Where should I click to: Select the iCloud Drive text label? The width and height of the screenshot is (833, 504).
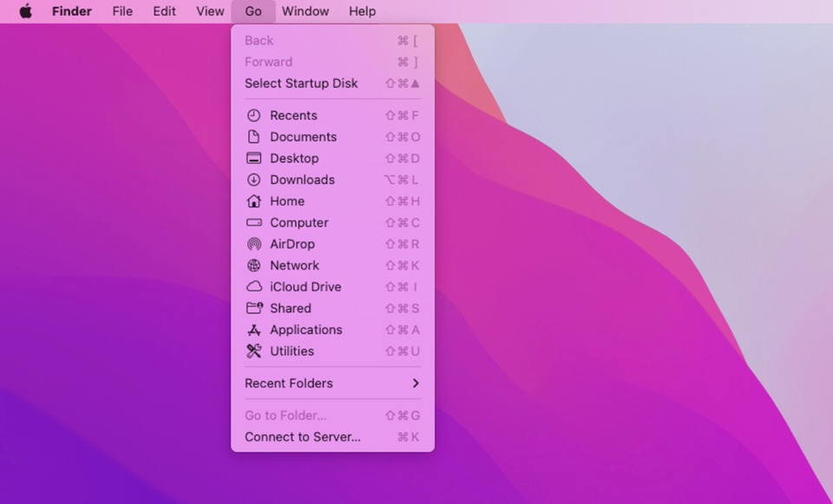tap(305, 287)
